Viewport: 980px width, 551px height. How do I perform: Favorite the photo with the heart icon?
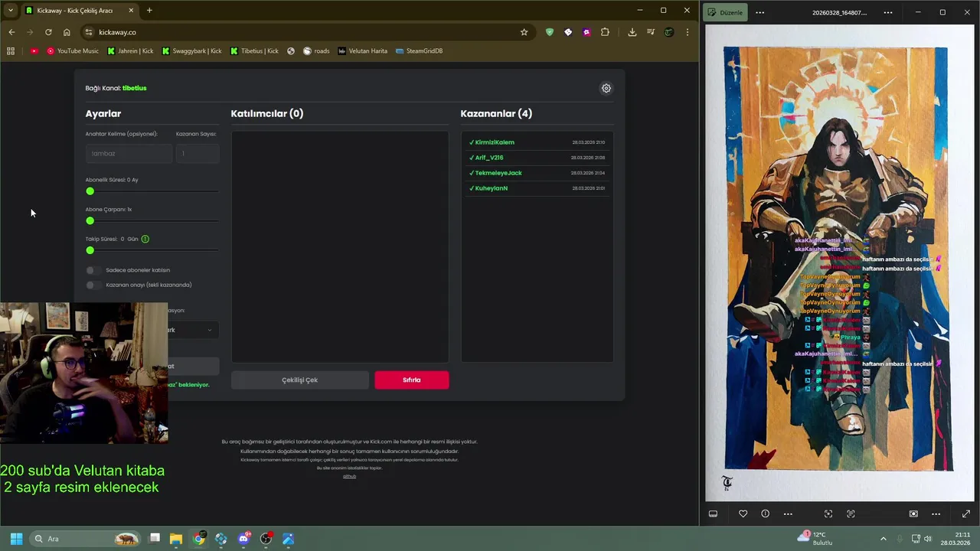pos(743,514)
